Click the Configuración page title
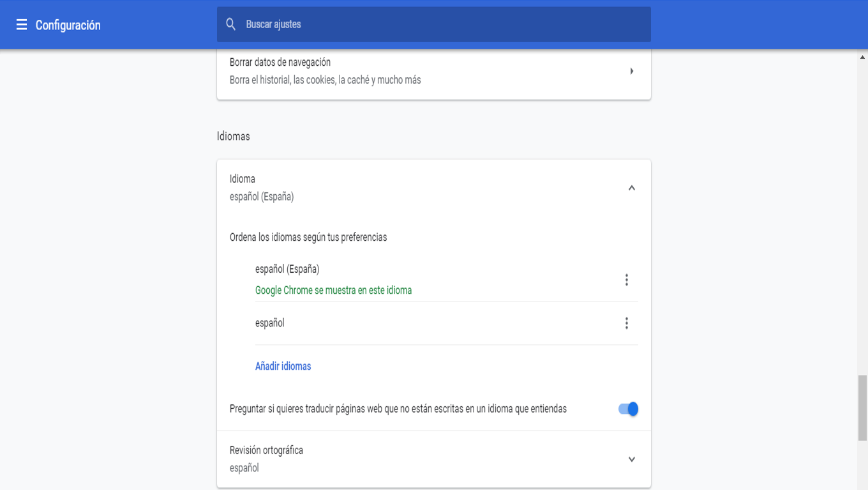Image resolution: width=868 pixels, height=490 pixels. coord(68,25)
